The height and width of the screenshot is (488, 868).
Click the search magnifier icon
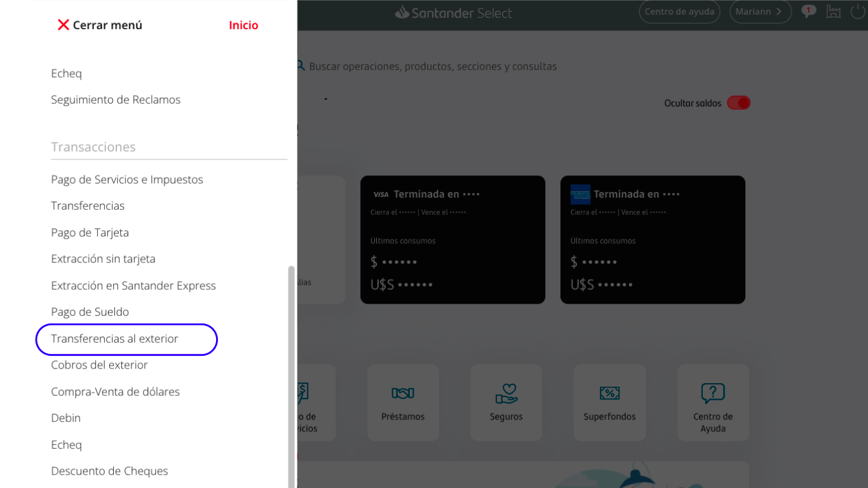301,66
